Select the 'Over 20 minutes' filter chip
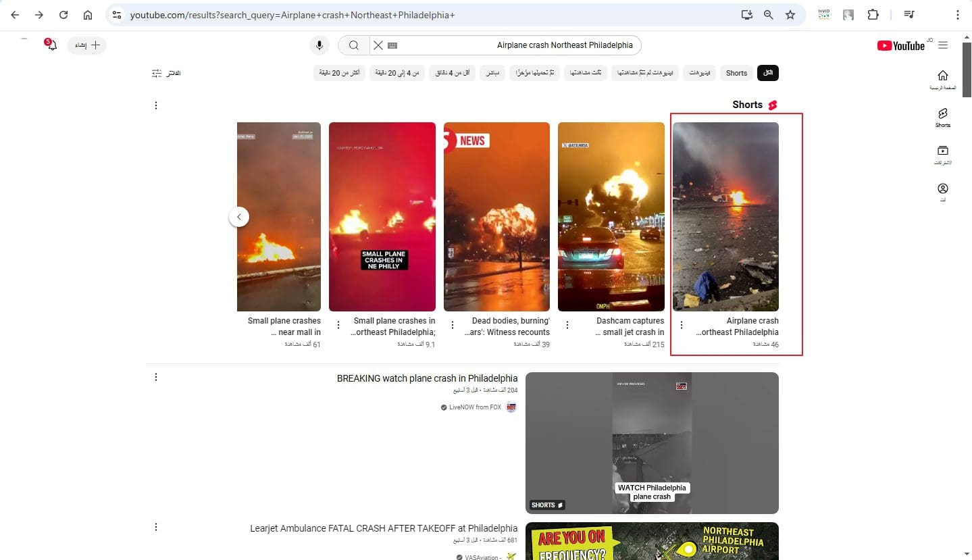Screen dimensions: 972x560 tap(339, 73)
